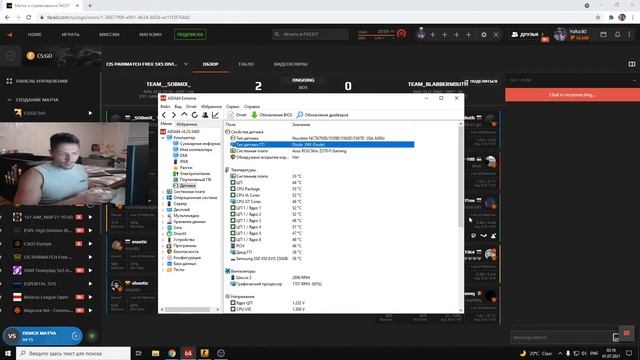Click Обновления драйверов toolbar button
The height and width of the screenshot is (360, 640).
322,115
